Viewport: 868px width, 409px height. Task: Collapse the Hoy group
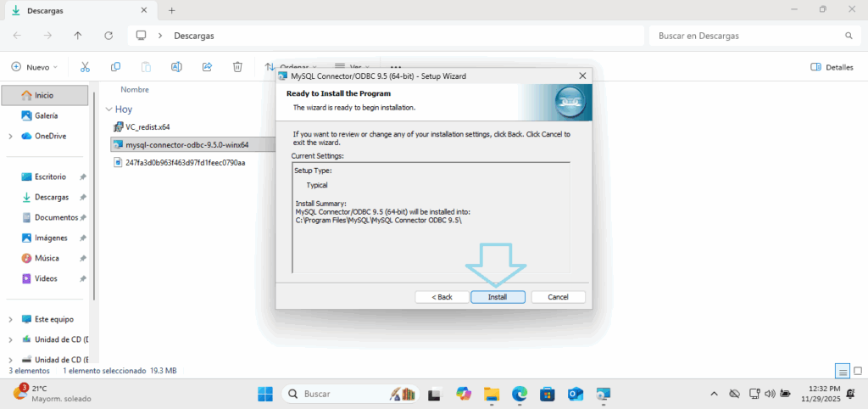click(108, 109)
